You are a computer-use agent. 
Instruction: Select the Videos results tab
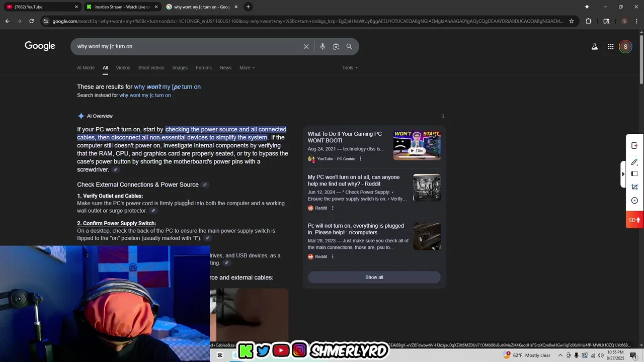123,68
